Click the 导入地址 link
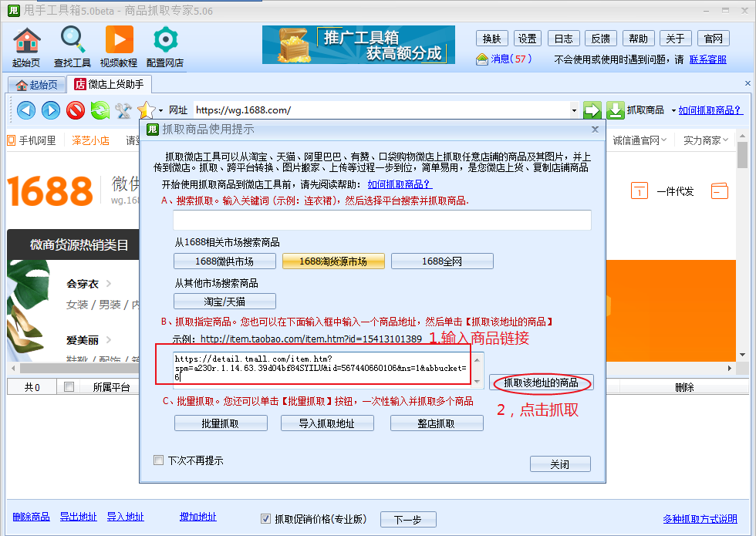756x536 pixels. tap(125, 517)
